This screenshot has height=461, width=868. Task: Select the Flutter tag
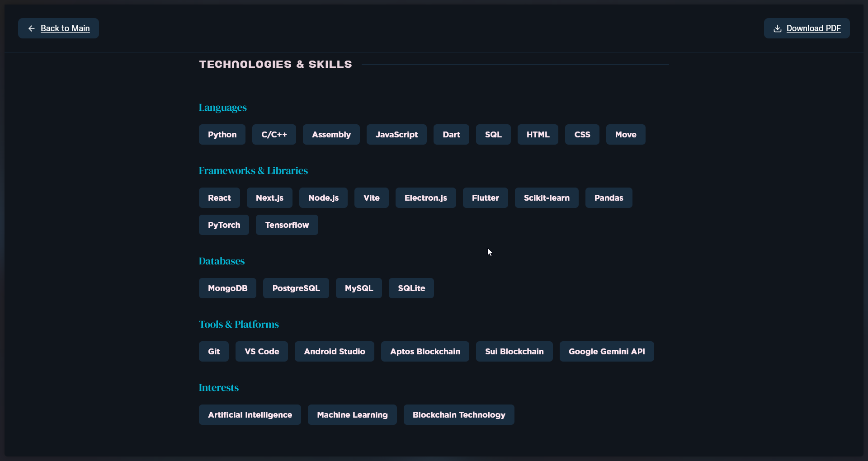[486, 198]
